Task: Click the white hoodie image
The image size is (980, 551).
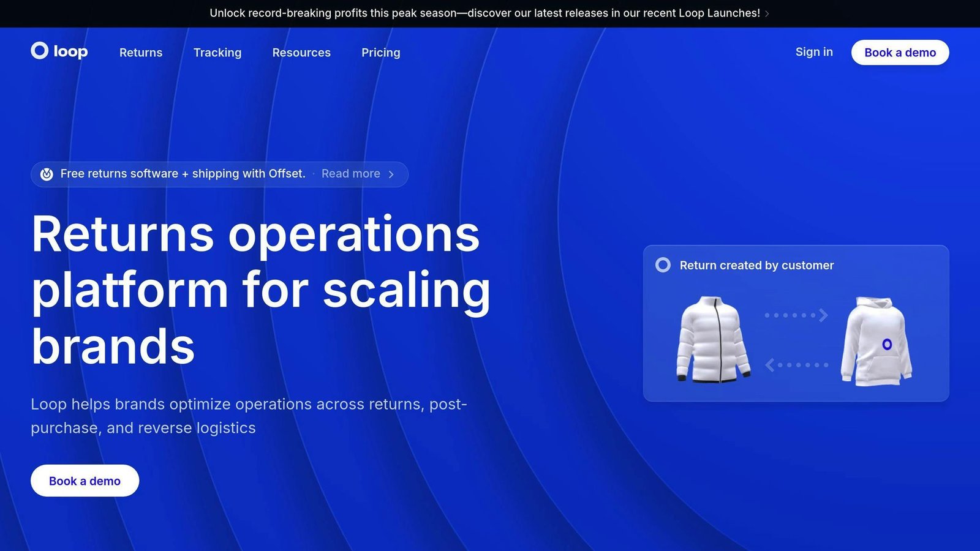Action: 876,342
